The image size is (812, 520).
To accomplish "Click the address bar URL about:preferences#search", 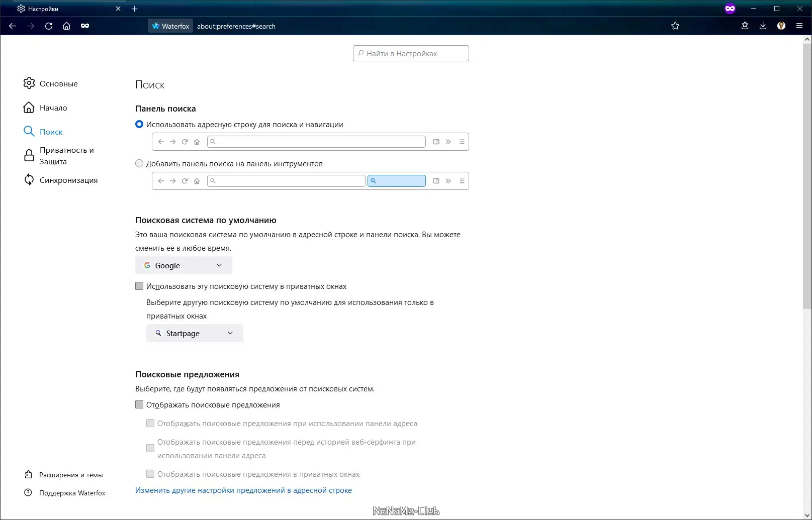I will (236, 26).
